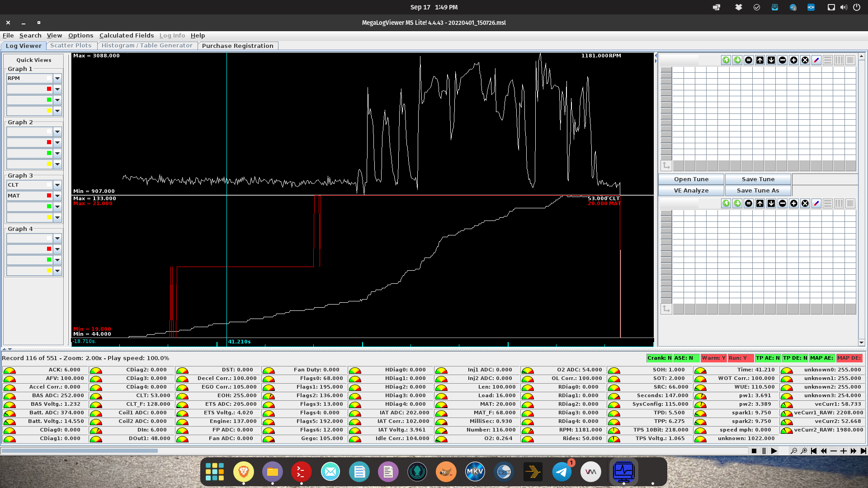
Task: Click the green up-arrow tune increase icon
Action: click(726, 60)
